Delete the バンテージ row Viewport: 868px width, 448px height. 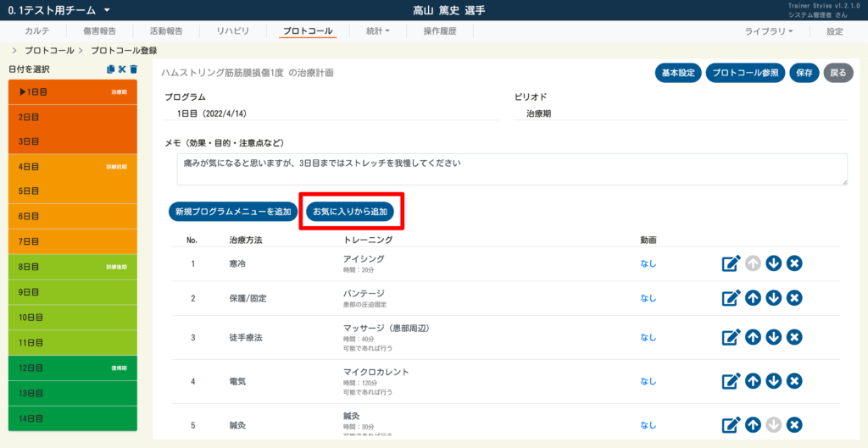click(x=794, y=298)
